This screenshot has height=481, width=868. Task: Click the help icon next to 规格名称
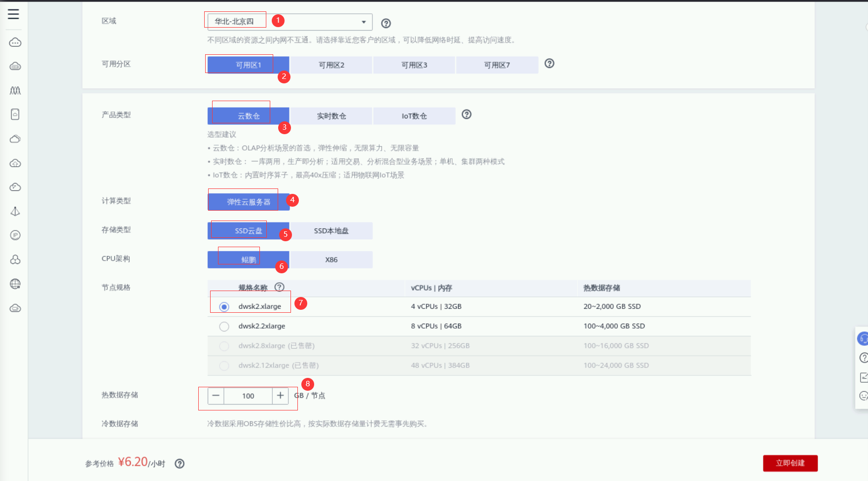click(280, 287)
